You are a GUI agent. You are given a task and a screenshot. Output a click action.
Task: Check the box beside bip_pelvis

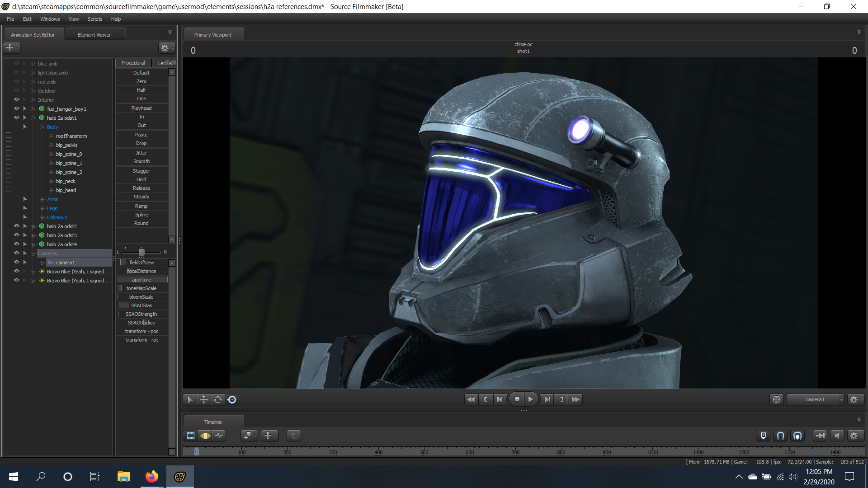(x=9, y=145)
